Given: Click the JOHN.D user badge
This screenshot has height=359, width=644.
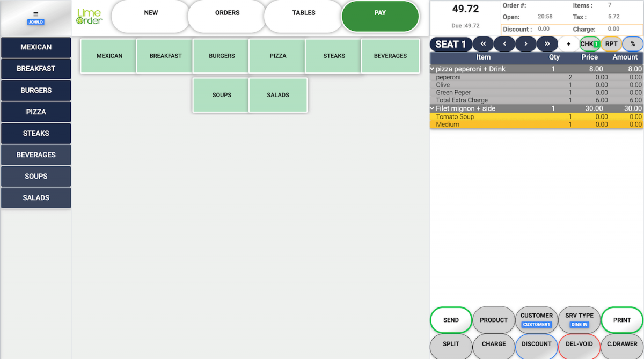Looking at the screenshot, I should [x=35, y=22].
